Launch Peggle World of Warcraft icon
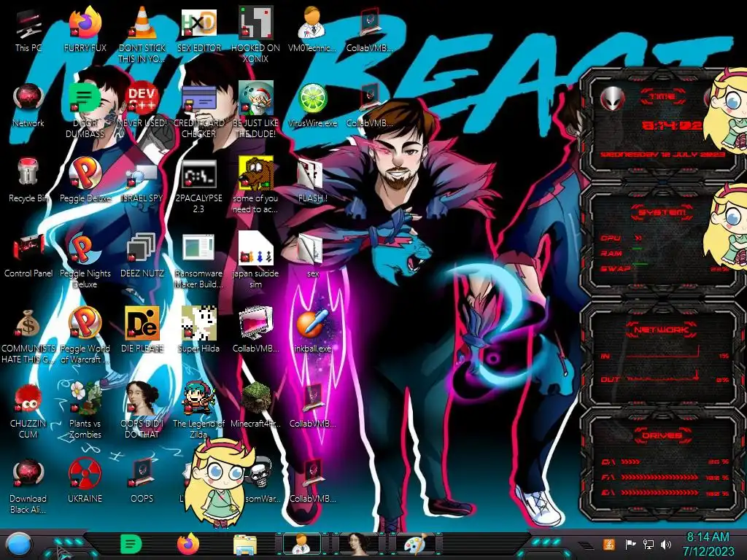 [85, 337]
